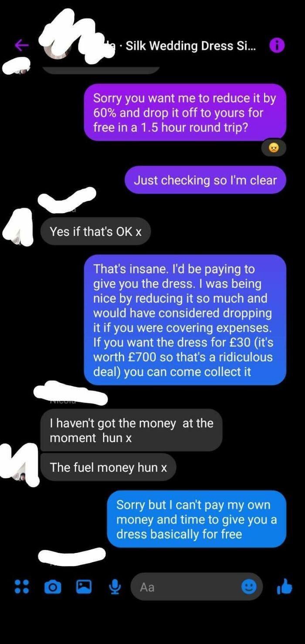Tap the 'reduce it by 60%' message bubble
Screen dimensions: 305x644
tap(185, 112)
